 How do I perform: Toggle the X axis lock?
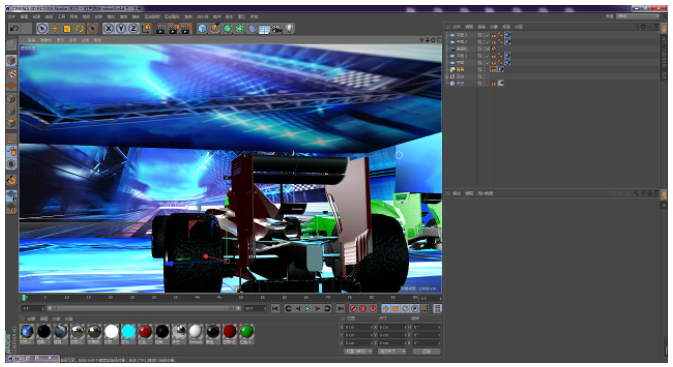109,29
